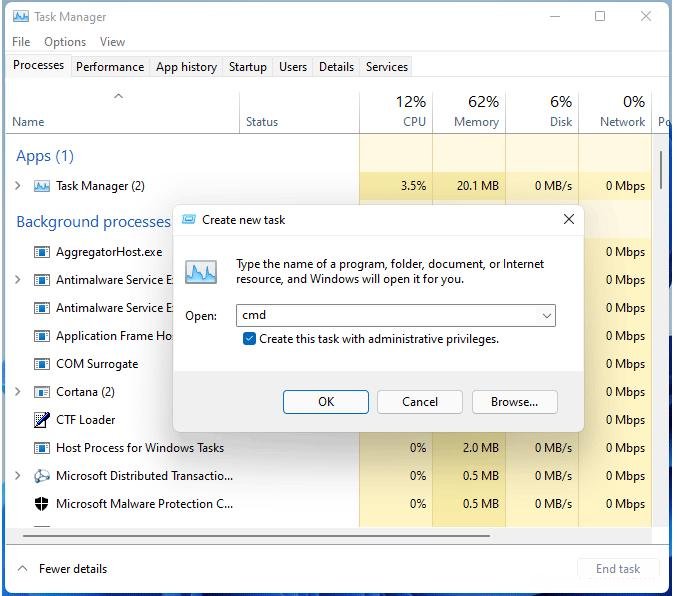Select the Host Process for Windows Tasks row
678x596 pixels.
tap(329, 448)
